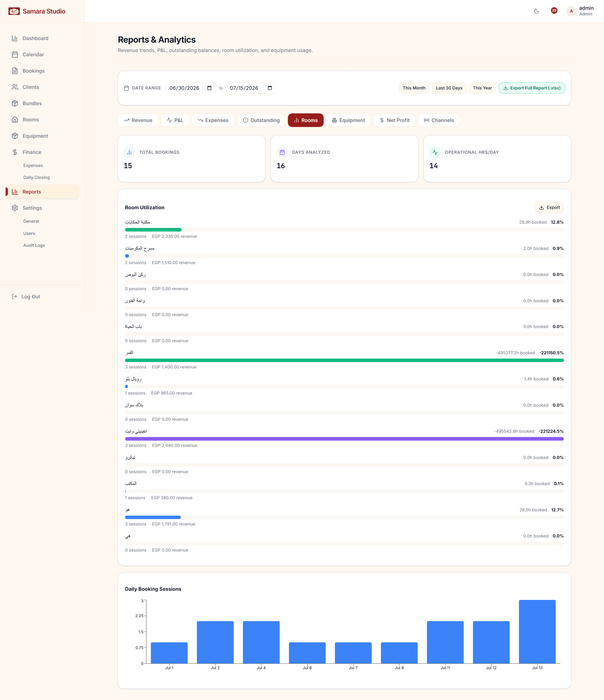The width and height of the screenshot is (604, 700).
Task: Open the Rooms sidebar entry
Action: pyautogui.click(x=43, y=120)
